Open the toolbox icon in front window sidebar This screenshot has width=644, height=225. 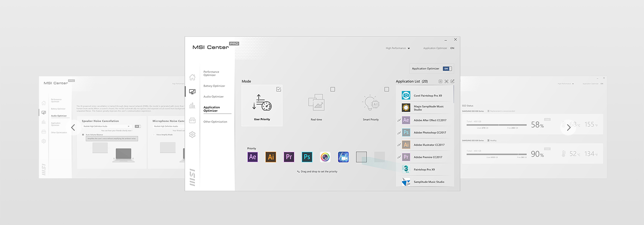[x=192, y=120]
